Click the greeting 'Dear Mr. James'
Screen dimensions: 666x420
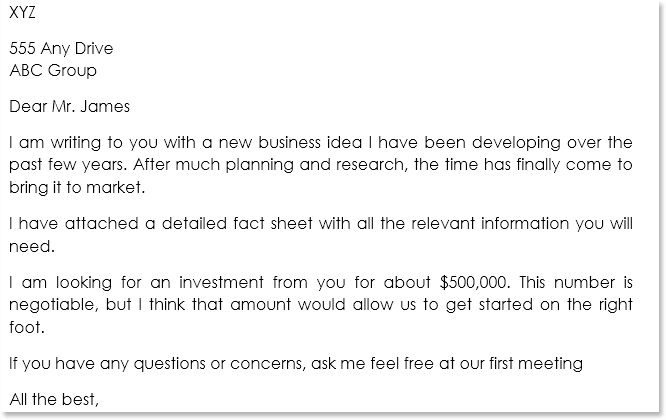[x=69, y=106]
